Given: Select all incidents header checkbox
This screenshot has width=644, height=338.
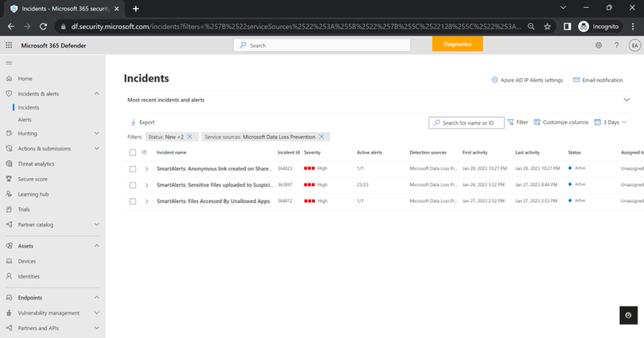Looking at the screenshot, I should pos(133,153).
